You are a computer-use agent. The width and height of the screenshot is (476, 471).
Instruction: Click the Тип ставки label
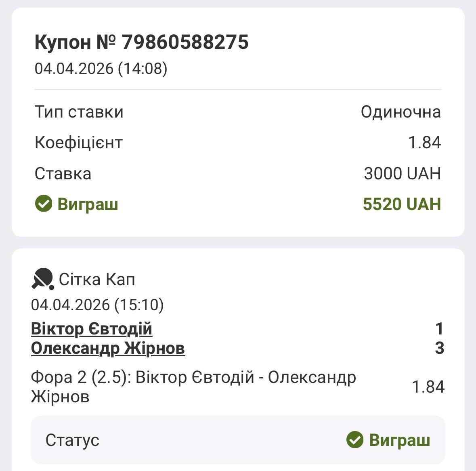coord(79,112)
